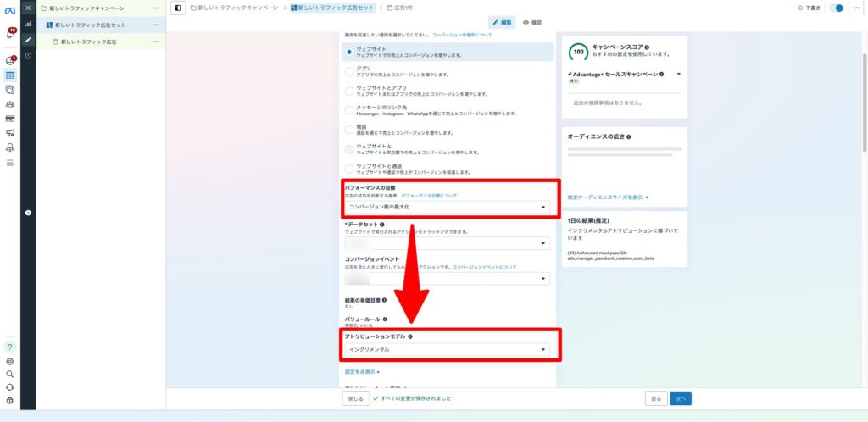868x422 pixels.
Task: Open the bar chart insights icon
Action: pos(28,25)
